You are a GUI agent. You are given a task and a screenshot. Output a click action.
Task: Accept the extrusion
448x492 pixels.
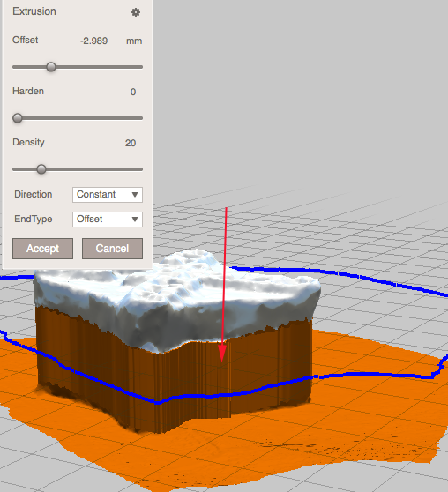tap(42, 249)
